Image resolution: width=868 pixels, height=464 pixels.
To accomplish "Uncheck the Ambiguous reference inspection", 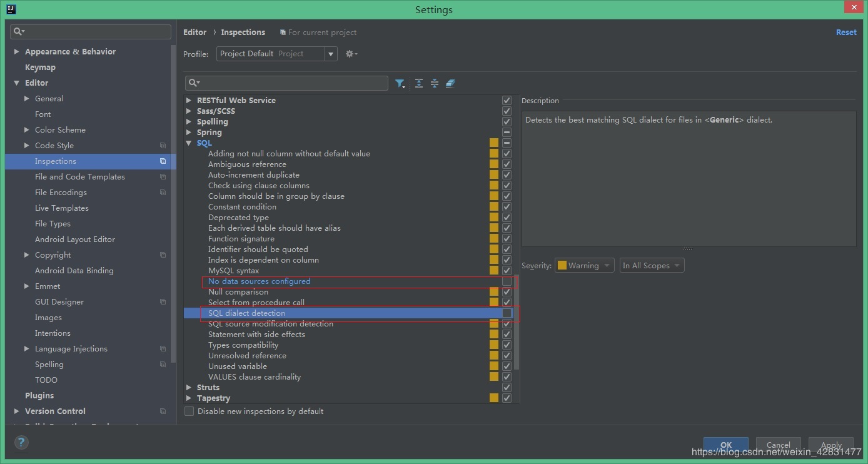I will (507, 164).
